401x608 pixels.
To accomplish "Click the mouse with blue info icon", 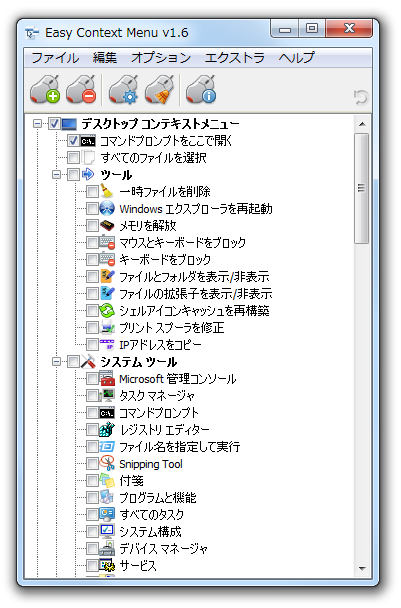I will tap(201, 90).
